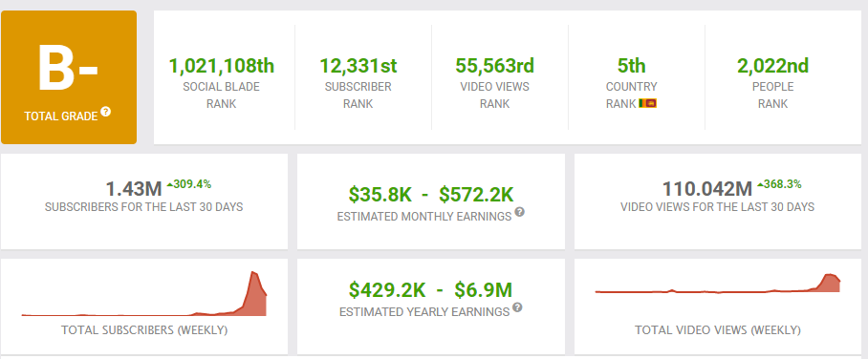Screen dimensions: 868x359
Task: Click the orange B- total grade tile
Action: (x=69, y=77)
